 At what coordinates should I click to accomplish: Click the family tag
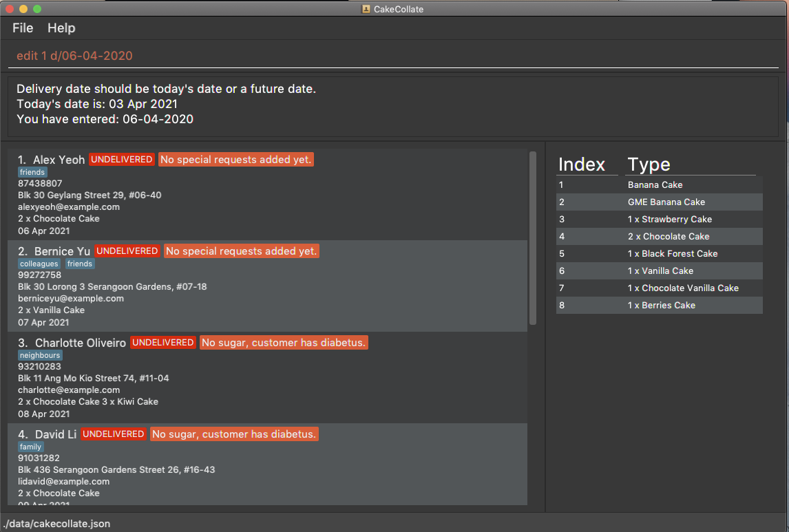[x=31, y=447]
